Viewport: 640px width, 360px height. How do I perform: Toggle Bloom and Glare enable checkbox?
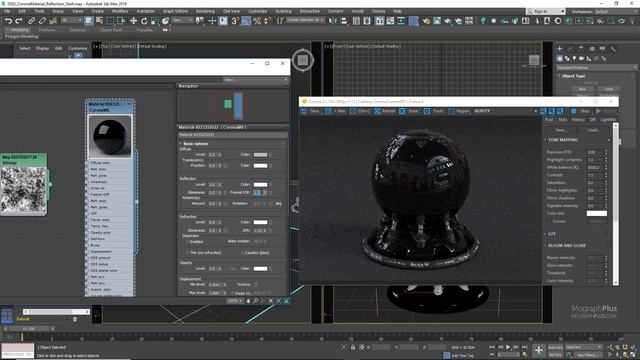coord(609,245)
